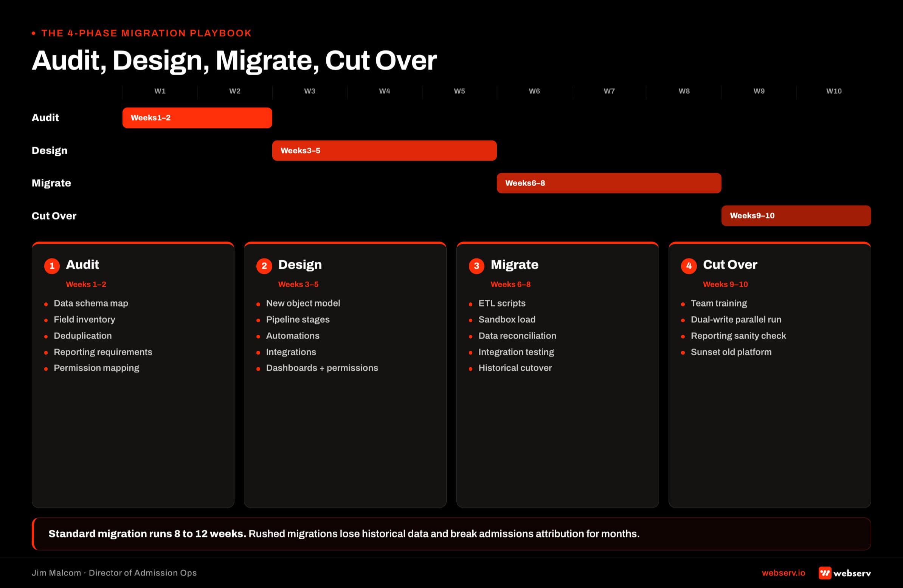The height and width of the screenshot is (588, 903).
Task: Click the 'Weeks 1–2' card subtitle
Action: (x=86, y=284)
